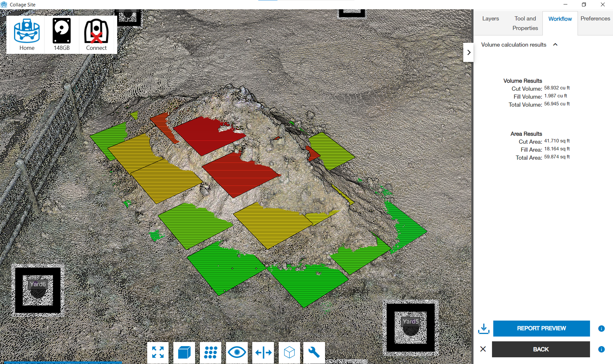Switch to the Layers tab
This screenshot has height=364, width=613.
[490, 19]
